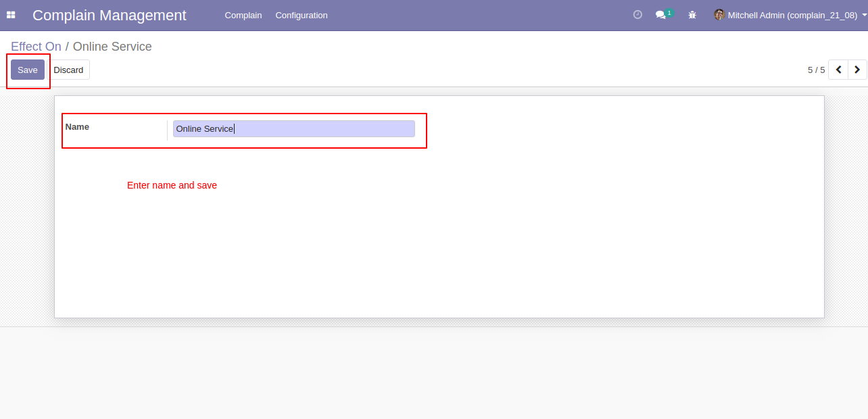
Task: Expand the Mitchell Admin user dropdown
Action: pos(790,15)
